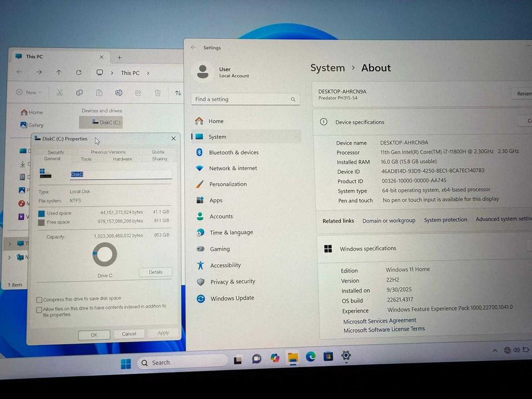Image resolution: width=532 pixels, height=399 pixels.
Task: Open the Sharing tab
Action: pyautogui.click(x=160, y=159)
